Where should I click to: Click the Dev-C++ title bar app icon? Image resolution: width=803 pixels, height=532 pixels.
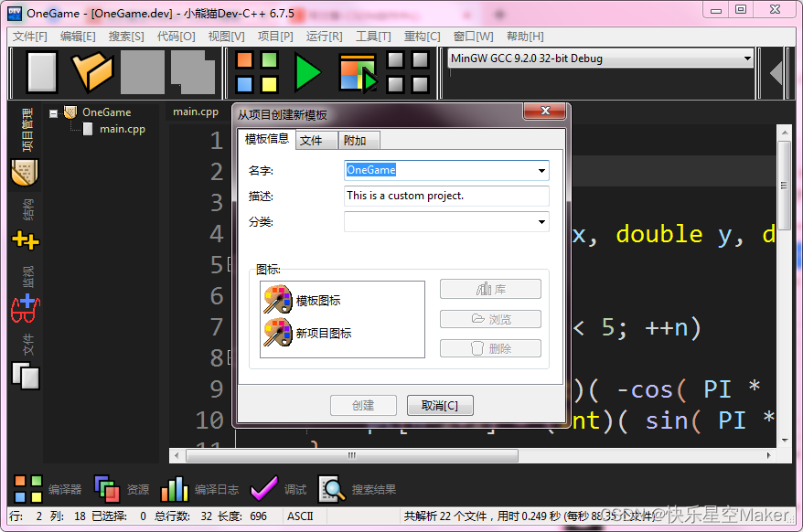tap(15, 14)
